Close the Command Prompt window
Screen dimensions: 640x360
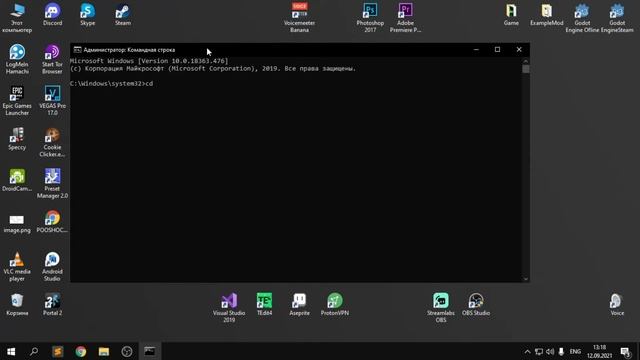pyautogui.click(x=519, y=50)
